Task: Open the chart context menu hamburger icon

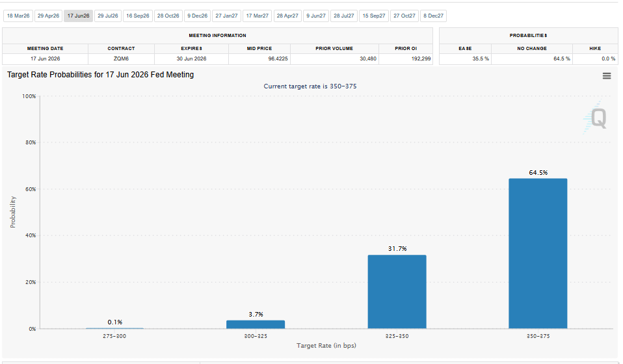Action: coord(606,76)
